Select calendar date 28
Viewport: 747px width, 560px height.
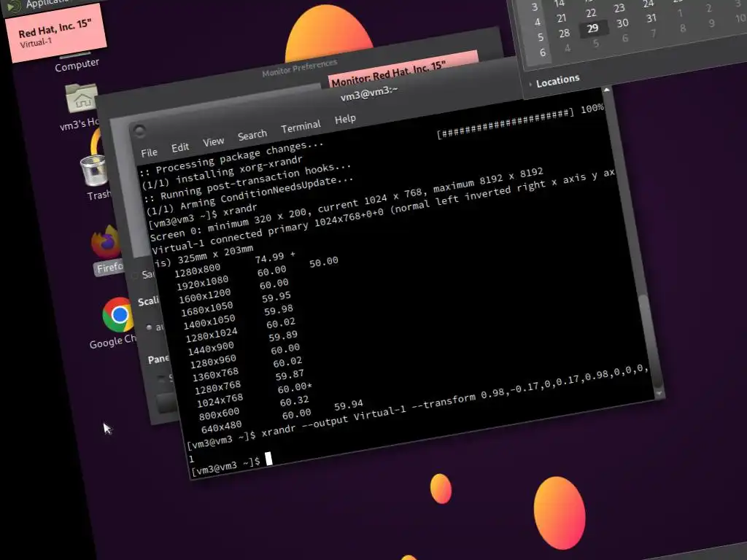click(x=564, y=34)
